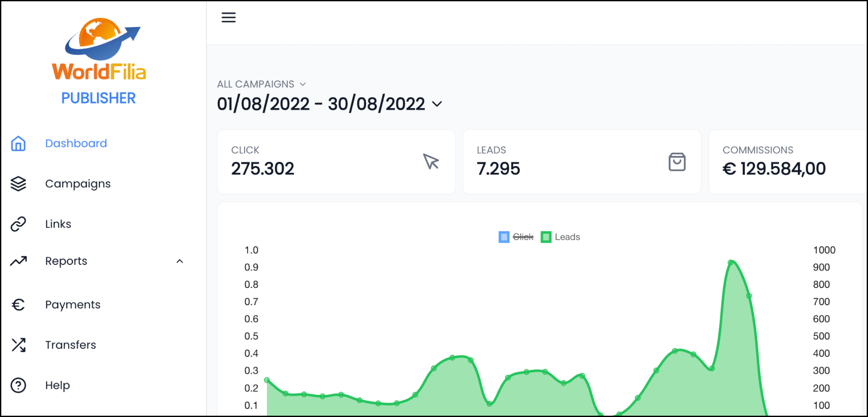Click the cursor icon in Click card
The width and height of the screenshot is (868, 417).
431,162
